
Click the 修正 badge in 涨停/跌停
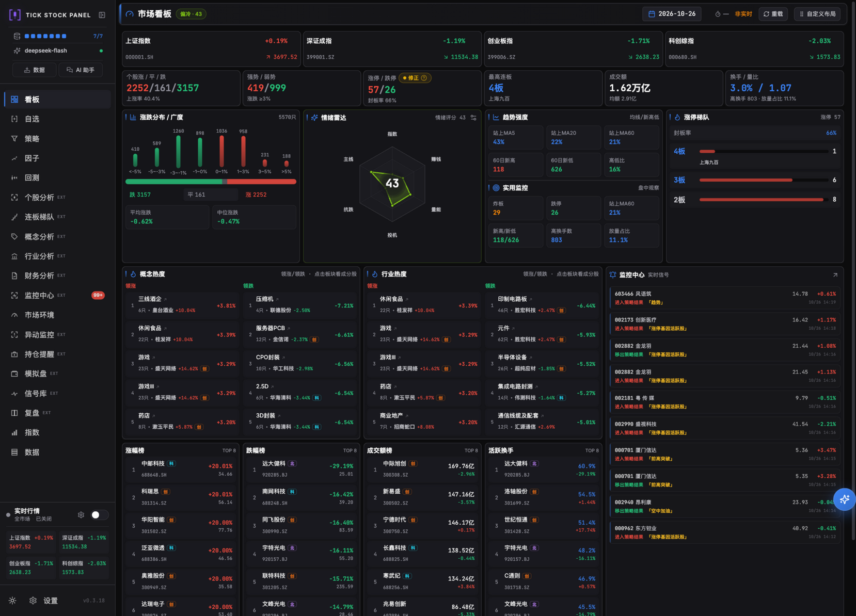coord(415,78)
